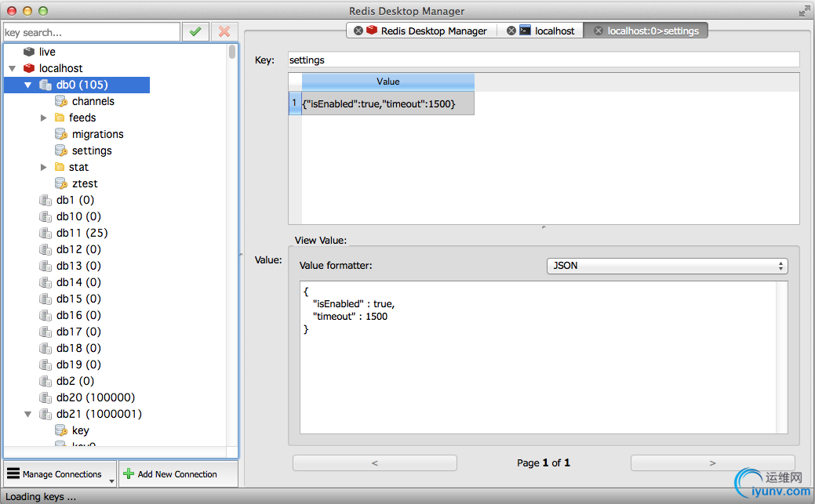Click the channels key icon
The height and width of the screenshot is (504, 815).
[x=61, y=101]
